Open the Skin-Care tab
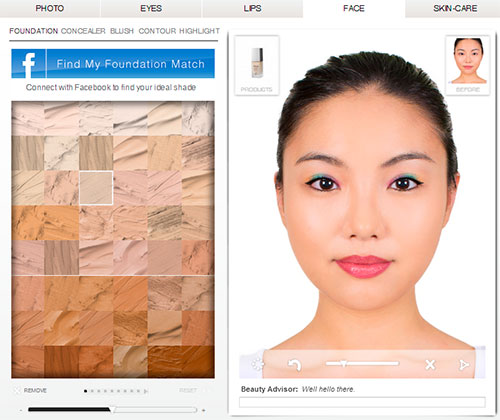The image size is (500, 420). point(455,8)
